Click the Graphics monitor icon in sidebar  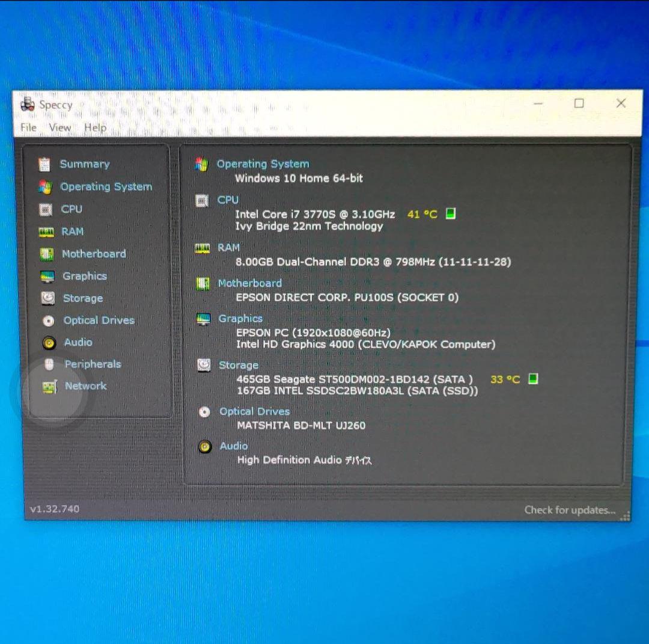click(x=47, y=277)
